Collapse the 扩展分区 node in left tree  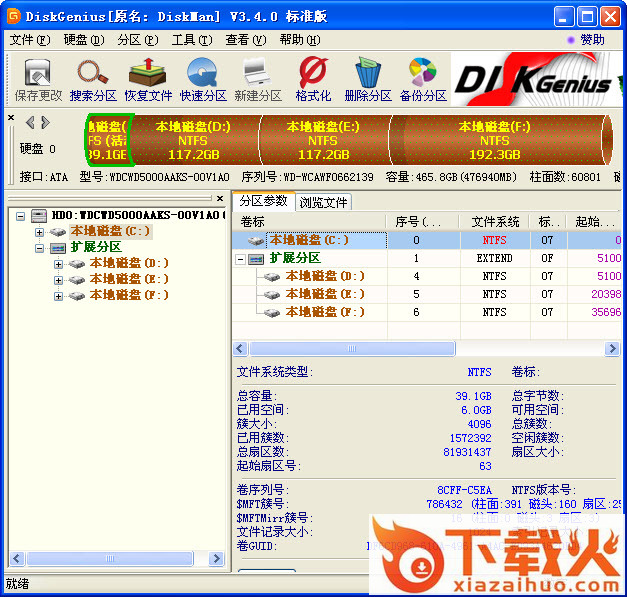click(x=39, y=248)
